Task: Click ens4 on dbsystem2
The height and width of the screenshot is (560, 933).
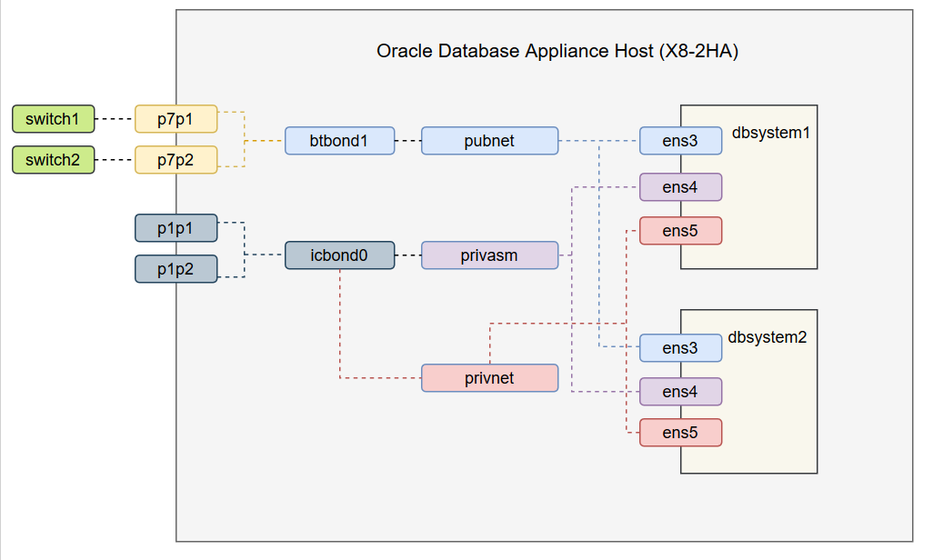Action: point(681,392)
